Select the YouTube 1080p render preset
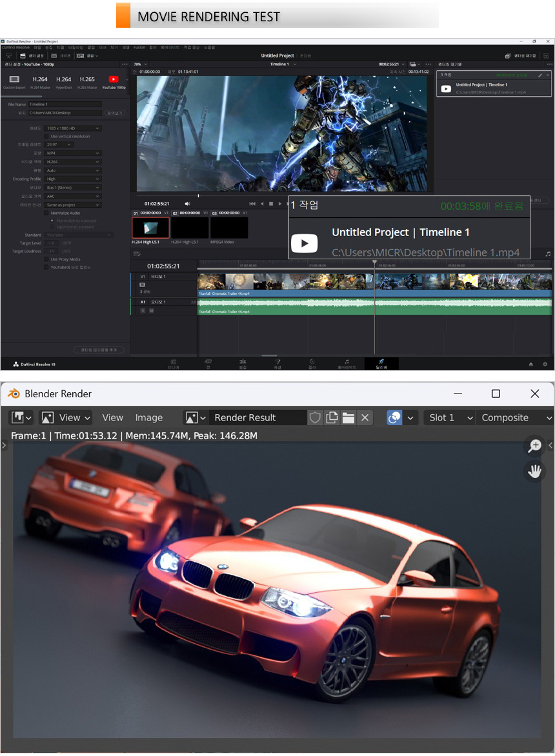Image resolution: width=555 pixels, height=756 pixels. pyautogui.click(x=114, y=80)
